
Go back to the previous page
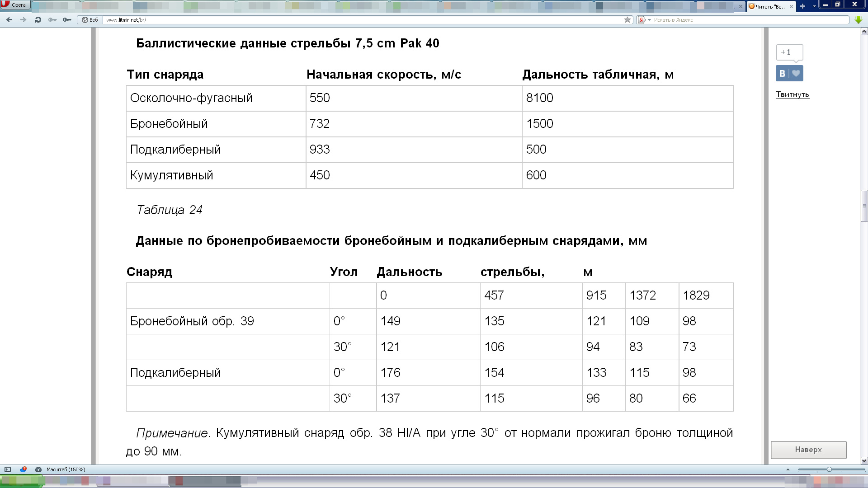tap(9, 20)
